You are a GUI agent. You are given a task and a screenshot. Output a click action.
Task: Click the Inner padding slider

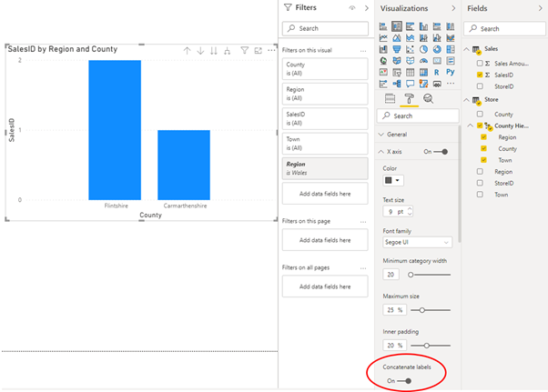coord(431,346)
